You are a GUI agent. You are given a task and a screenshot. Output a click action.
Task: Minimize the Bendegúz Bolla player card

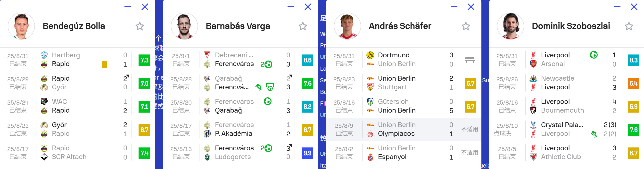coord(128,7)
